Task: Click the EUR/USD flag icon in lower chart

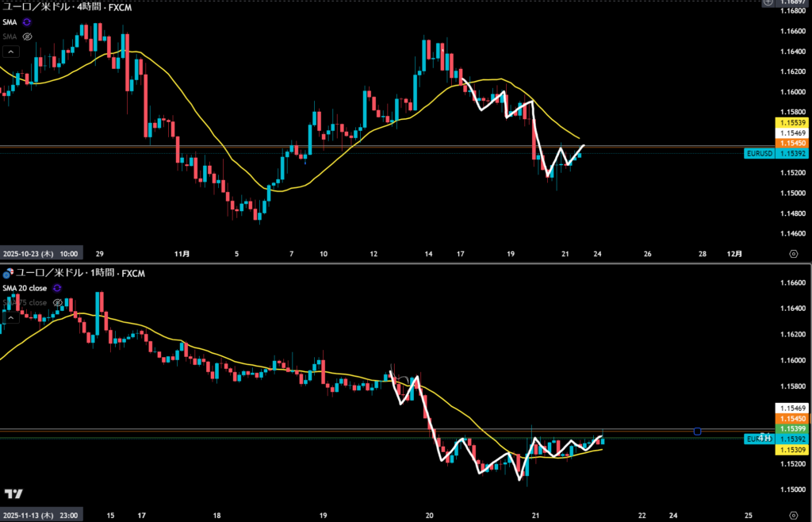Action: tap(8, 274)
